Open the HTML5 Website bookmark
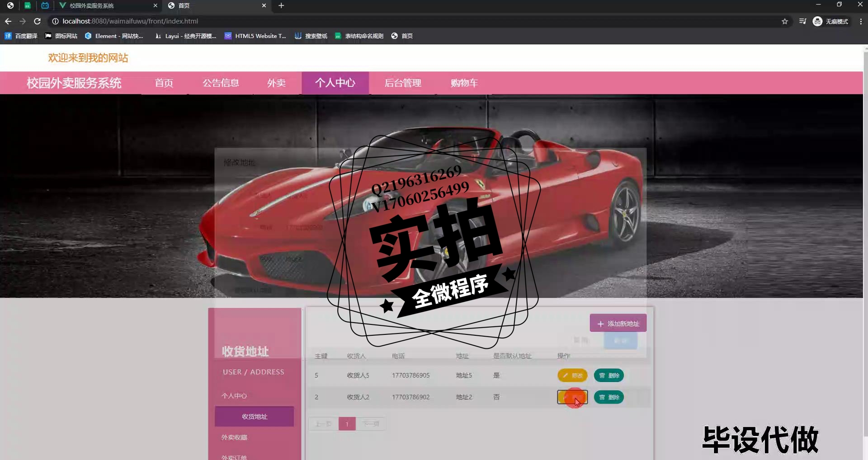The height and width of the screenshot is (460, 868). 255,36
